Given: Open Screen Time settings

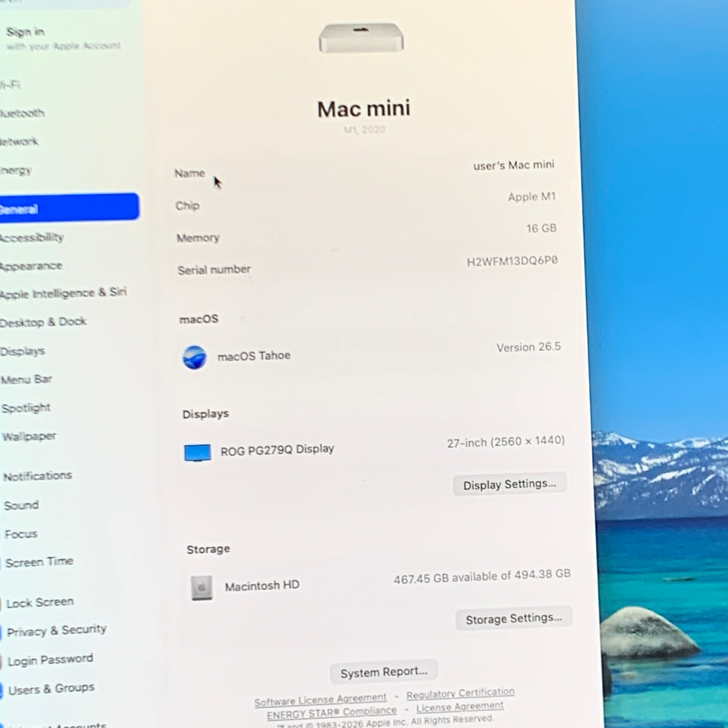Looking at the screenshot, I should tap(39, 562).
